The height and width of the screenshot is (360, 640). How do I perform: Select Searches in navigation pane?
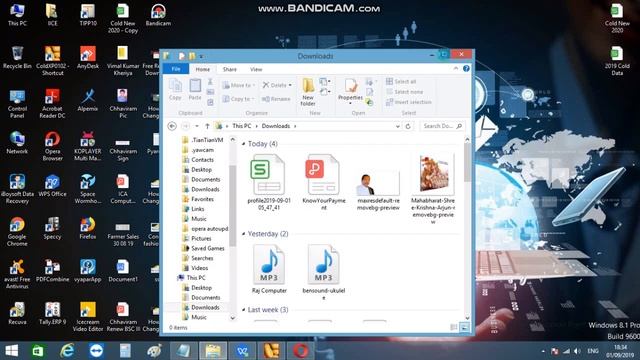[198, 258]
